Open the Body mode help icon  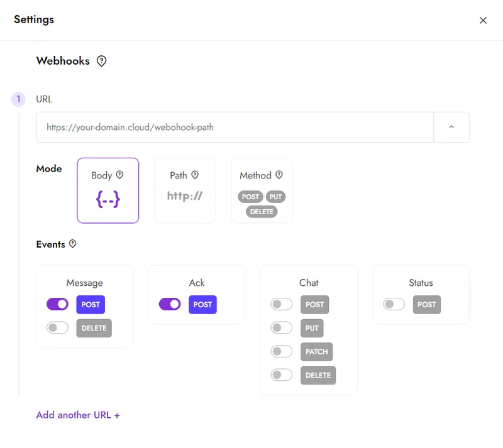(x=119, y=175)
